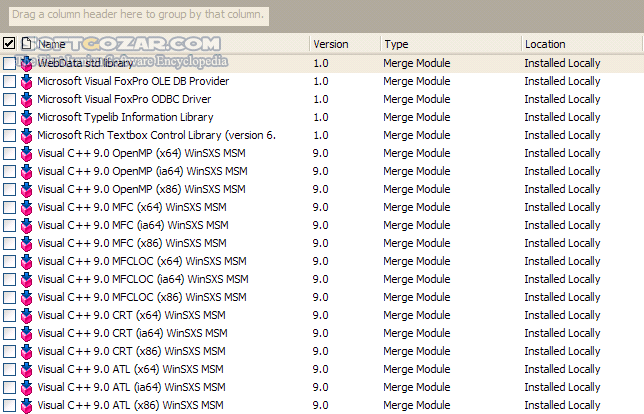Click the WebData std library merge module icon

(27, 63)
